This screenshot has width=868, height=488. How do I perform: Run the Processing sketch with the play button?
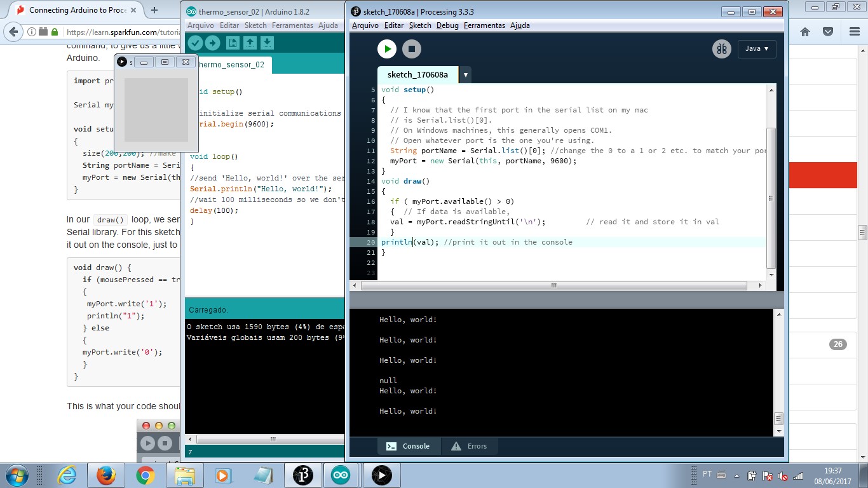tap(386, 49)
